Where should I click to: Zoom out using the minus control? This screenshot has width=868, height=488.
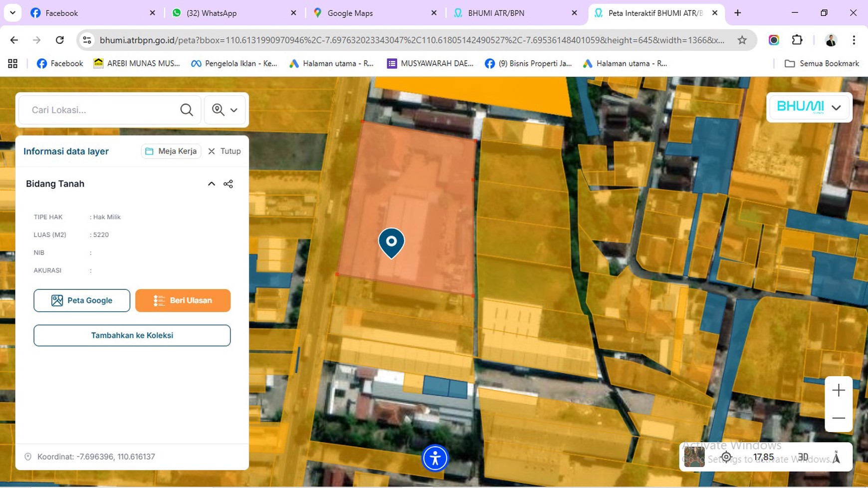pyautogui.click(x=838, y=418)
